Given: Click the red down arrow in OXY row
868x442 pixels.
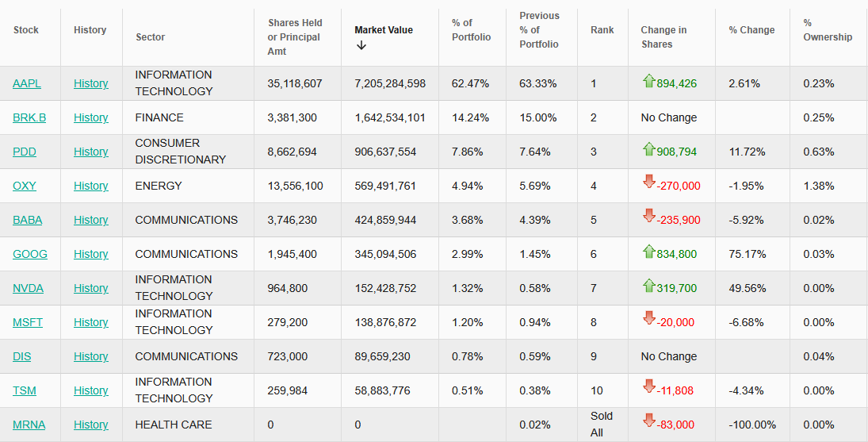Looking at the screenshot, I should pyautogui.click(x=648, y=183).
